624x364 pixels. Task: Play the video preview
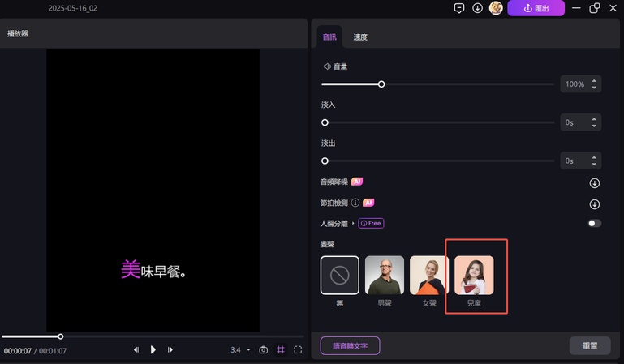(x=153, y=349)
